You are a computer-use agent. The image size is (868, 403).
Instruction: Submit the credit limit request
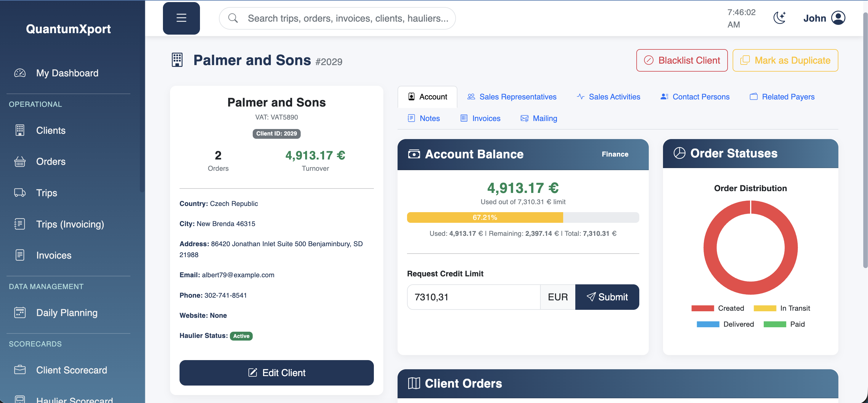(x=607, y=297)
